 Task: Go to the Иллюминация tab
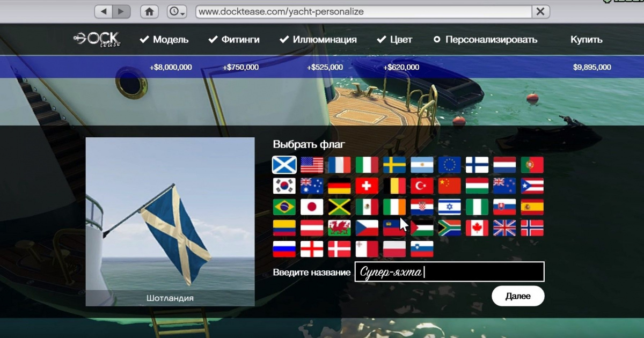click(318, 40)
